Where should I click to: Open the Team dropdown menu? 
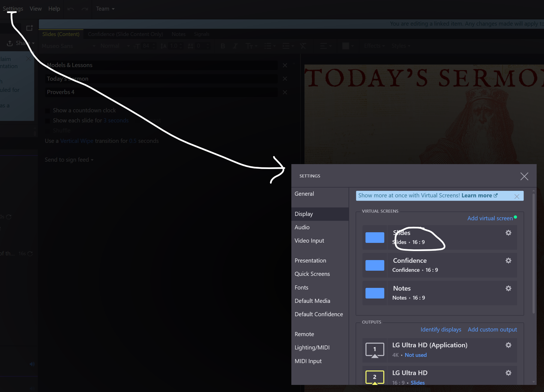105,9
